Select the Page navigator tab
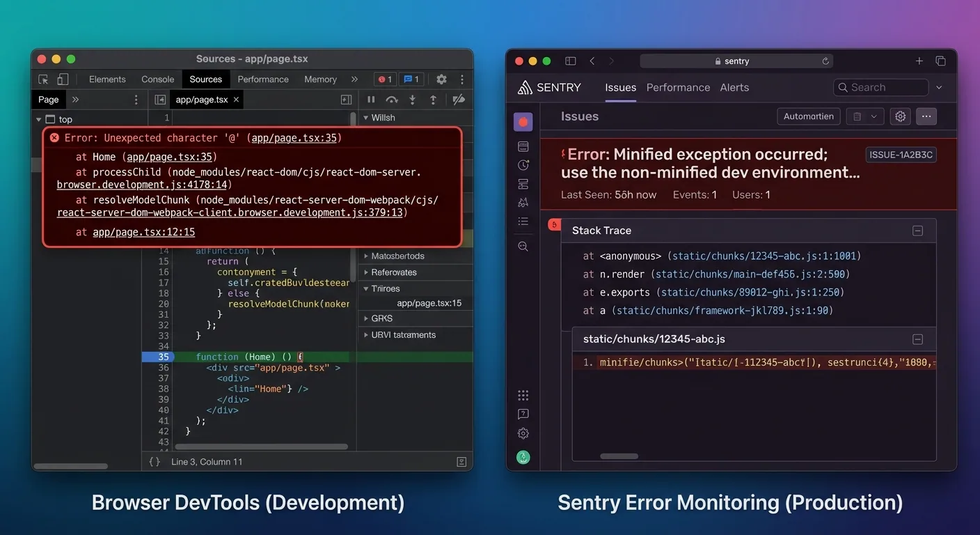The image size is (980, 535). click(x=49, y=100)
